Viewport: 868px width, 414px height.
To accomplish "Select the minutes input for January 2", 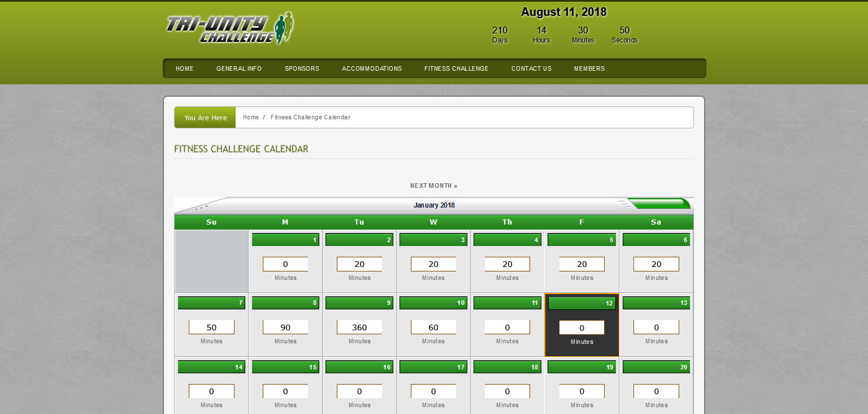I will click(x=359, y=264).
